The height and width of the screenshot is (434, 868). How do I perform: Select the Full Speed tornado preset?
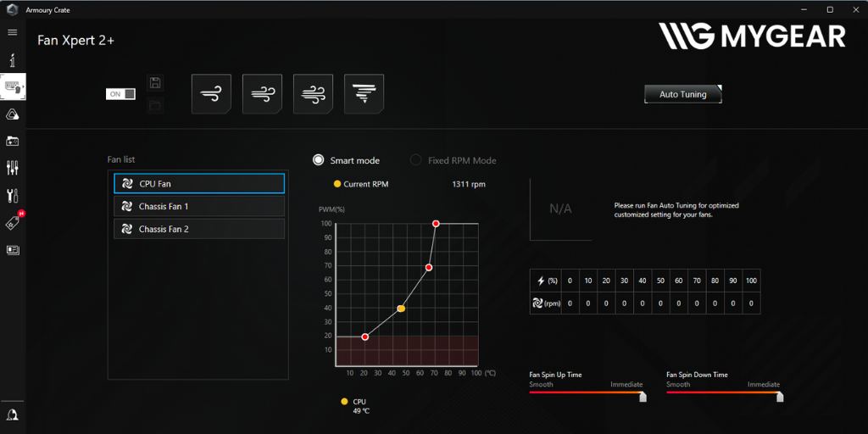[364, 93]
